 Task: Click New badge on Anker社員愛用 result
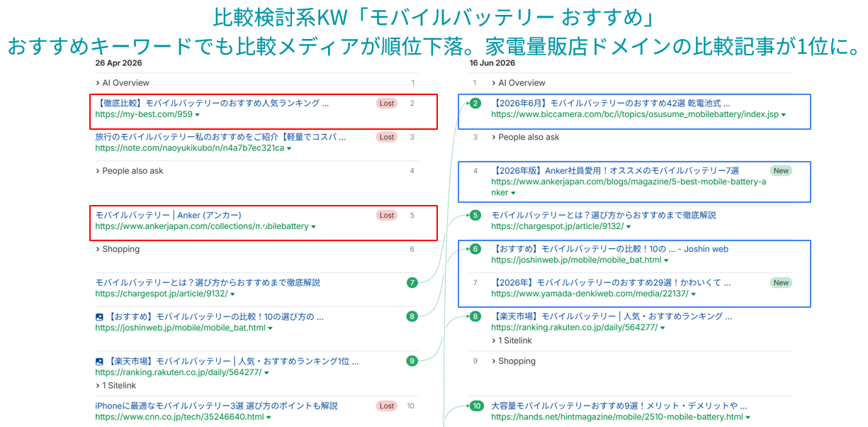click(x=781, y=170)
